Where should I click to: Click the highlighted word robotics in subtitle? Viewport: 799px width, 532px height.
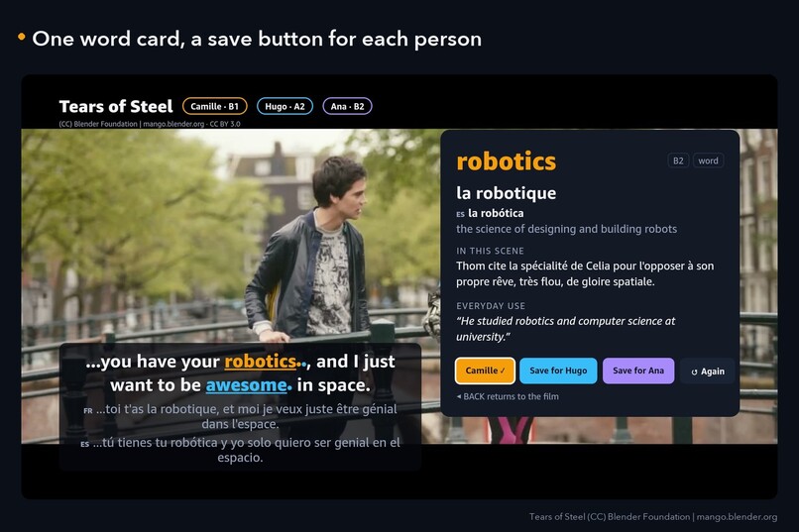pyautogui.click(x=261, y=361)
